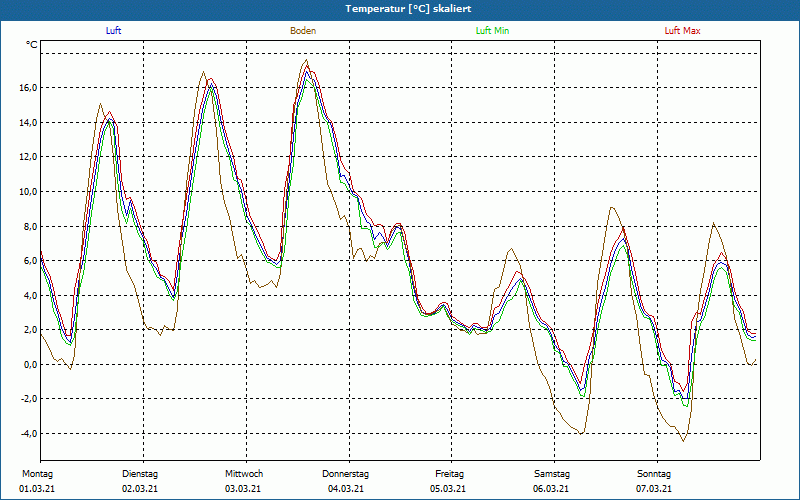The width and height of the screenshot is (800, 500).
Task: Click the red 'Luft Max' legend label
Action: pos(682,31)
